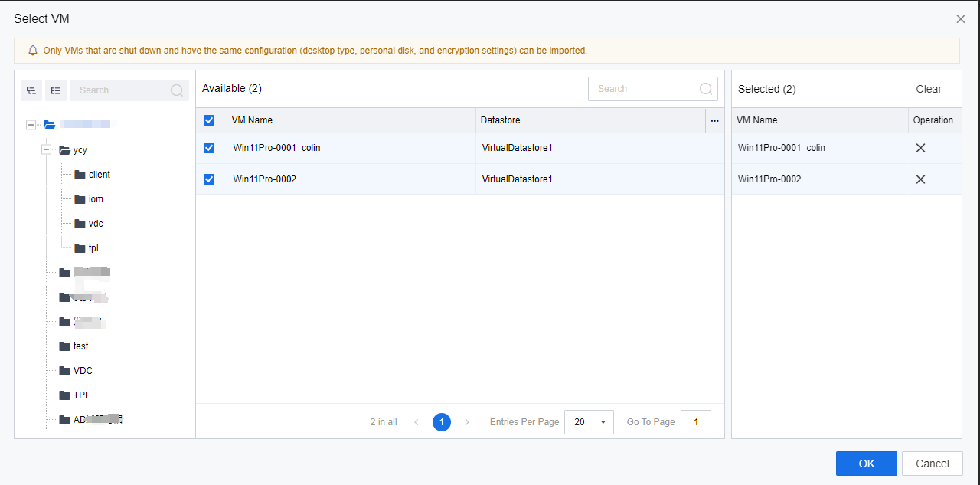The image size is (980, 485).
Task: Open the client folder in the tree
Action: (x=99, y=175)
